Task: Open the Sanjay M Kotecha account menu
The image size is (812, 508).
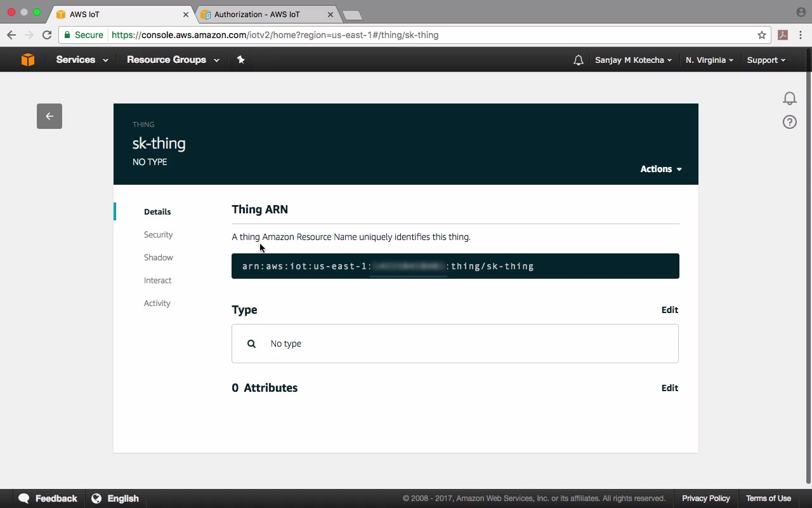Action: click(x=634, y=60)
